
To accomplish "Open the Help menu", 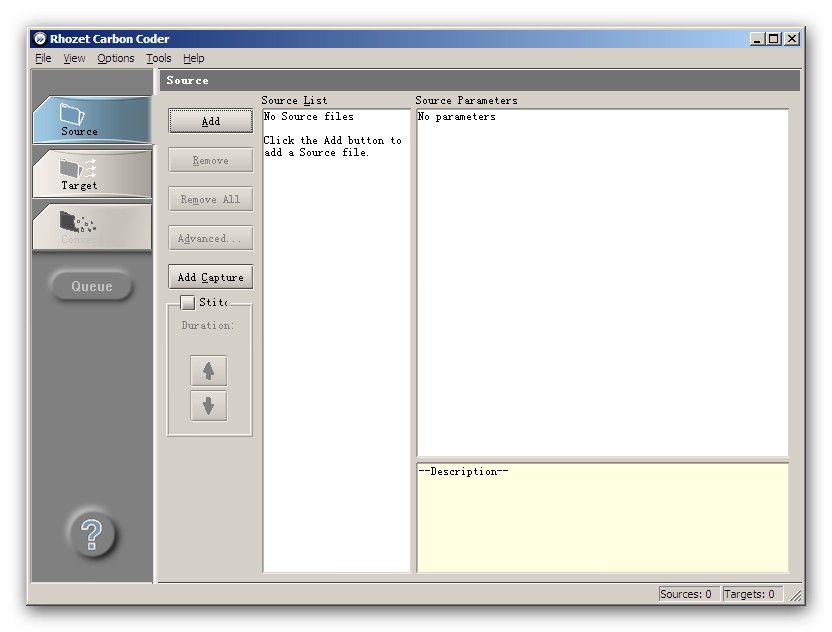I will [x=194, y=58].
